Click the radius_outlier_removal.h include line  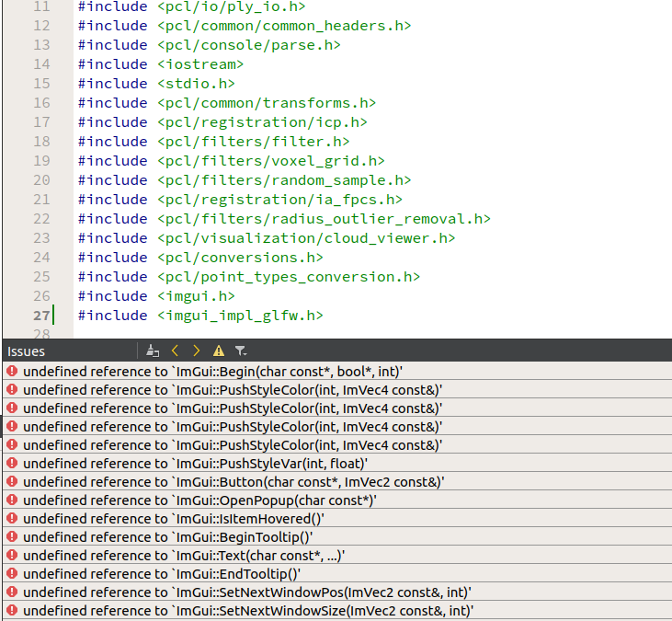pos(284,219)
